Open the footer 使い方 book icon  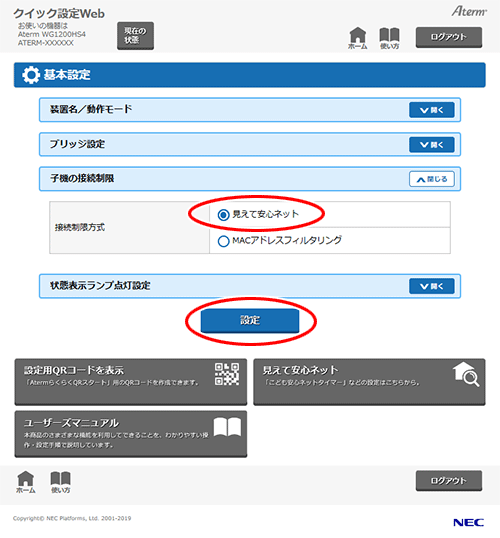point(60,482)
